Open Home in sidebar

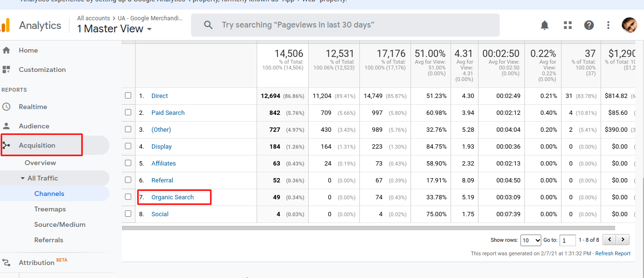28,50
